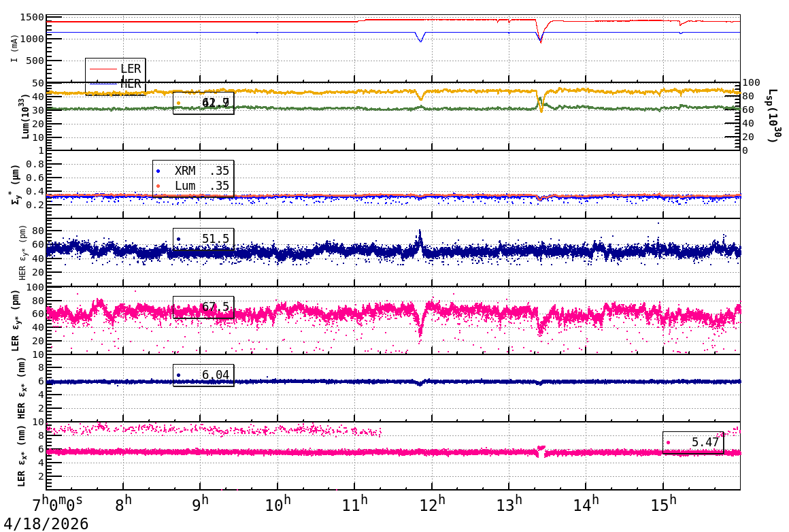Click the Lum(10^33) left axis label
789x532 pixels.
[24, 116]
